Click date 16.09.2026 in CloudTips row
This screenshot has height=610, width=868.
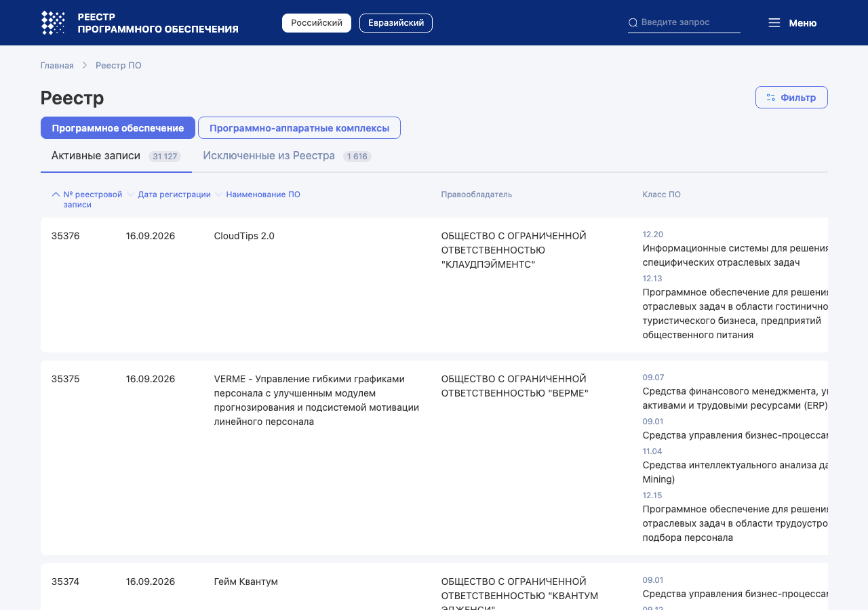(151, 237)
